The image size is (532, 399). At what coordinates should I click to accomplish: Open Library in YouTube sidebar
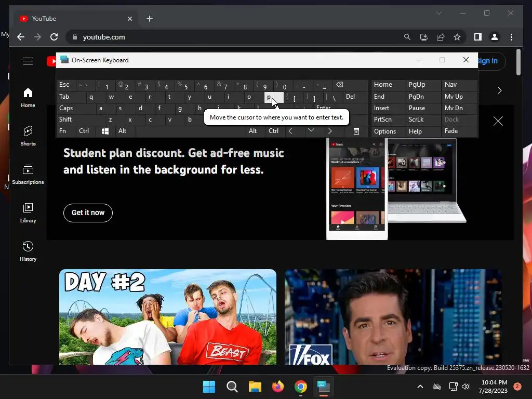28,212
